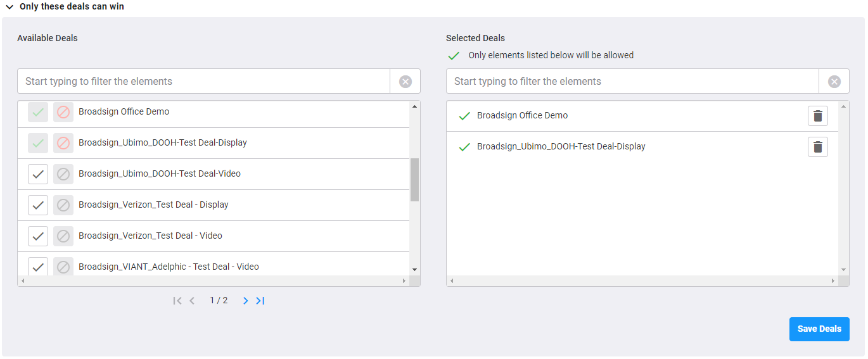Allow Broadsign_Ubimo_DOOH-Test Deal-Video checkmark

click(x=38, y=174)
